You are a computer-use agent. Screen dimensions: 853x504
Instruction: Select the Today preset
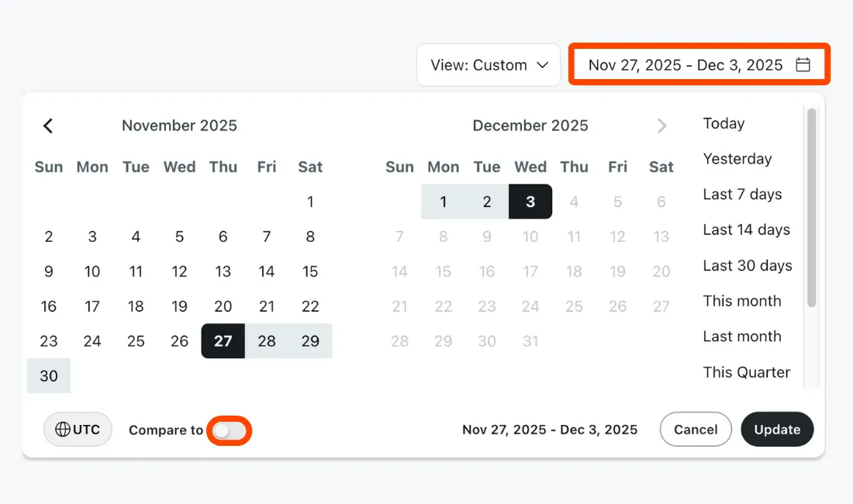click(723, 123)
